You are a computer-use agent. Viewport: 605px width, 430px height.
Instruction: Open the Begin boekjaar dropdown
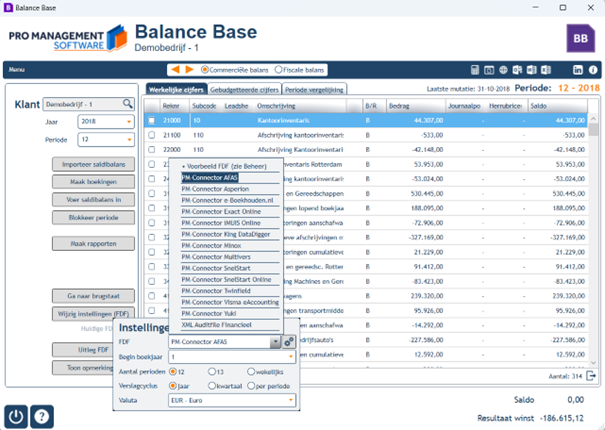click(x=232, y=357)
